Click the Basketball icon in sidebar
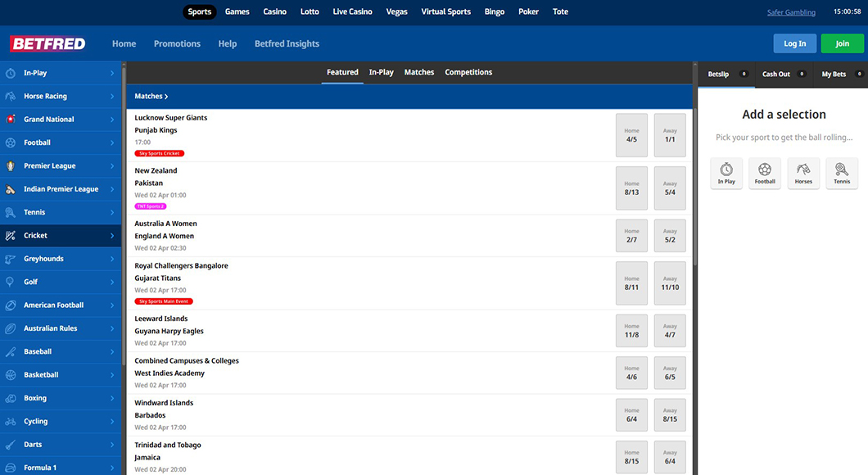 [11, 375]
